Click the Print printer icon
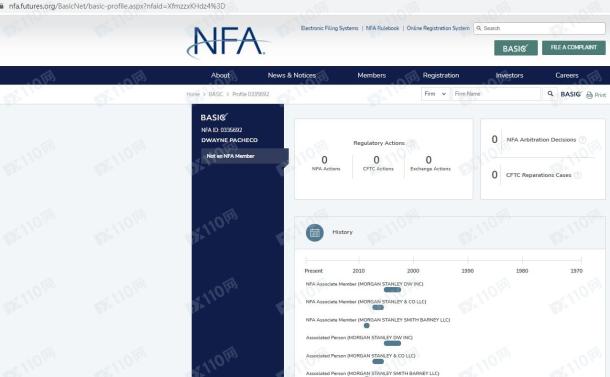 click(x=589, y=95)
